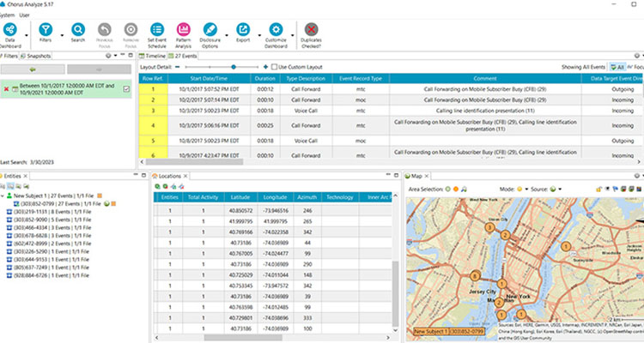
Task: Select the Locations tab
Action: click(x=170, y=176)
